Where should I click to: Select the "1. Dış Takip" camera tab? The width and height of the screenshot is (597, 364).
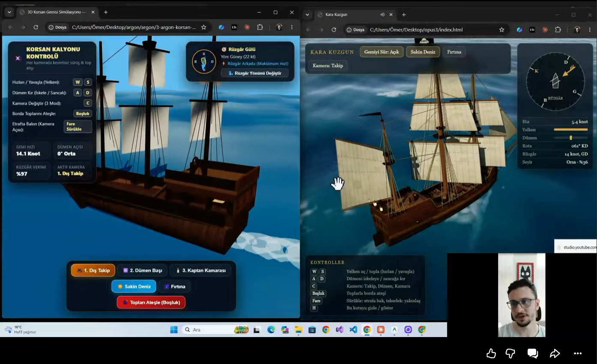tap(93, 270)
